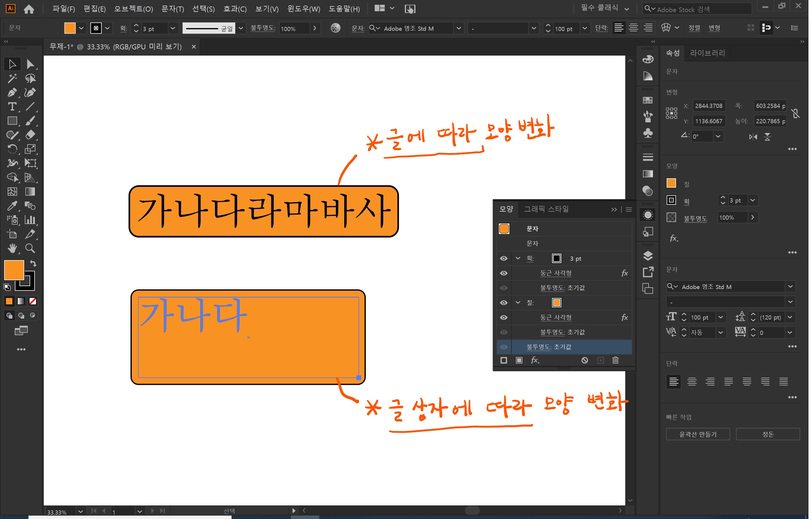Toggle visibility of 둥근 사각형 effect

pos(504,273)
